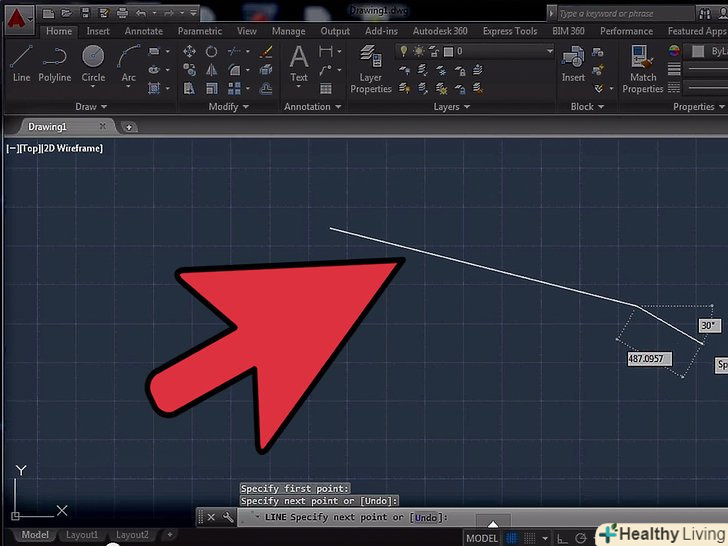
Task: Click Undo option in command line
Action: click(426, 518)
